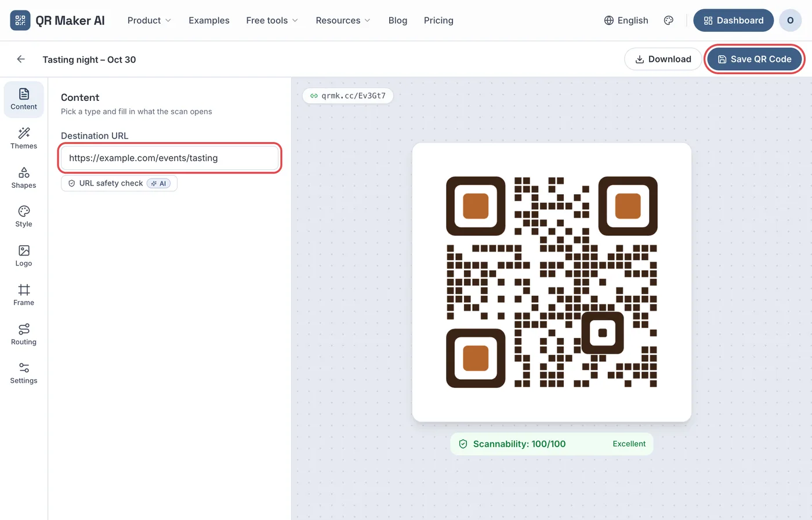Click the Destination URL label
The image size is (812, 520).
pos(95,136)
